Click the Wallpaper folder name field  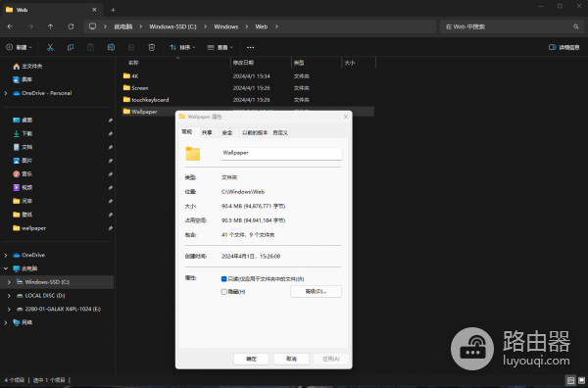tap(281, 153)
